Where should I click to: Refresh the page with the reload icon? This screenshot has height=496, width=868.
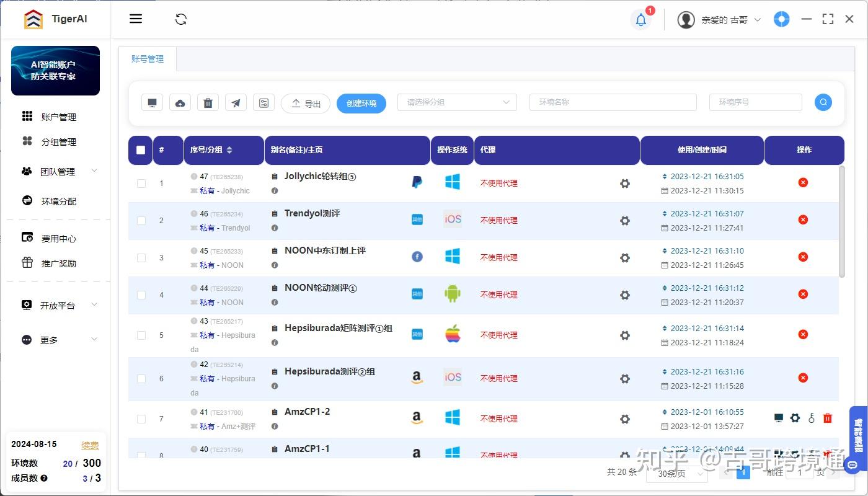[180, 19]
